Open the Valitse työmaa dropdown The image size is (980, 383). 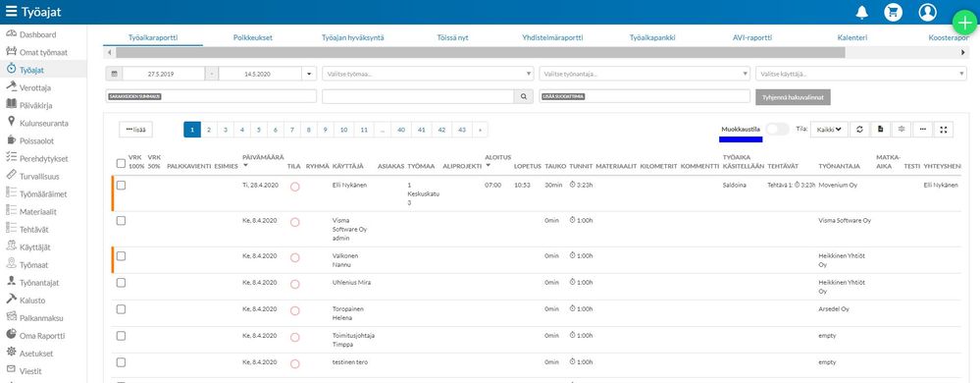point(428,74)
